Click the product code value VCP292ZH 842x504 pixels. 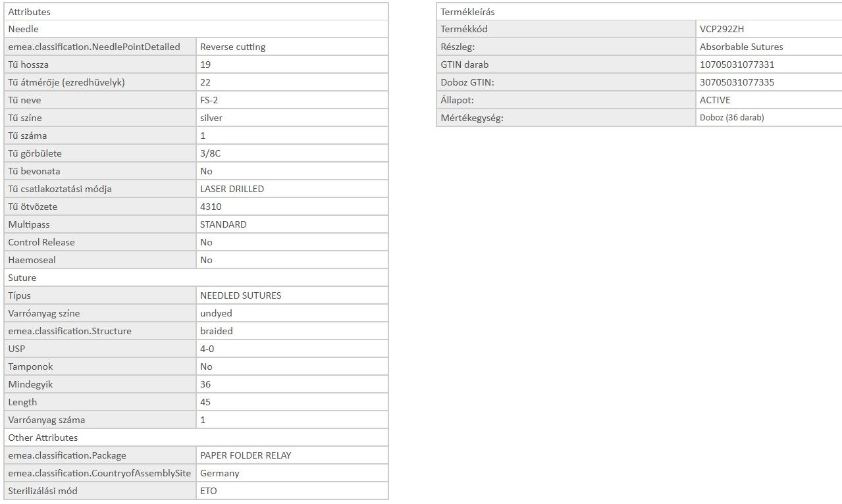tap(722, 29)
